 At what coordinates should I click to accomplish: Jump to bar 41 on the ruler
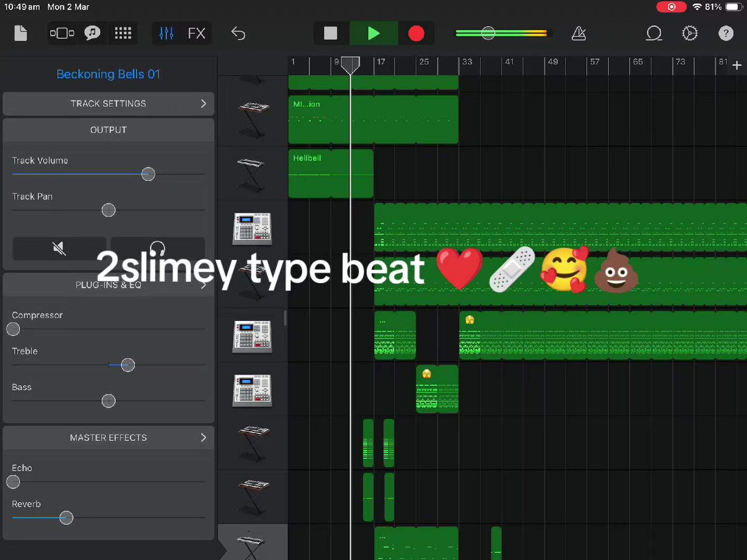point(509,62)
